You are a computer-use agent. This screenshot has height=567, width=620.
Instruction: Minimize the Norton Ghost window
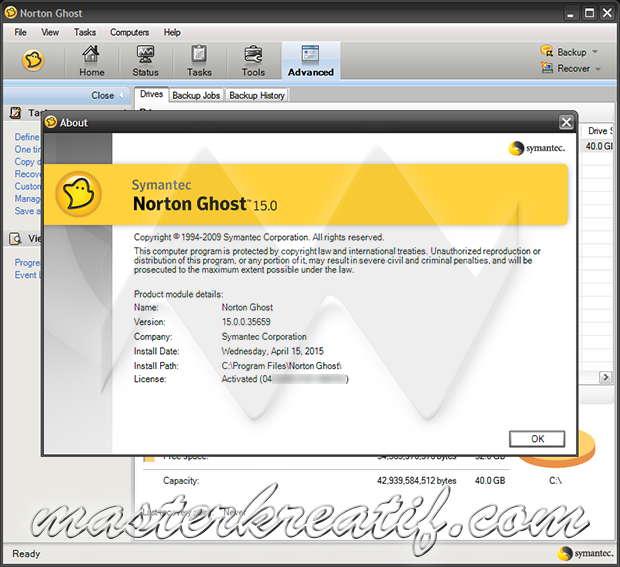(570, 13)
